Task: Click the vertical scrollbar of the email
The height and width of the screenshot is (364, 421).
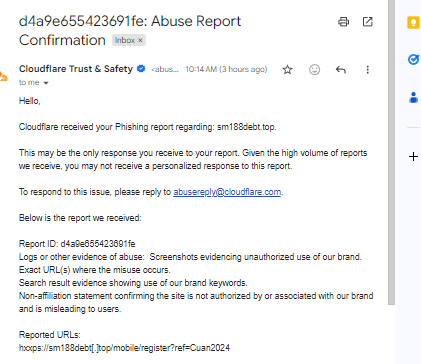Action: click(391, 152)
